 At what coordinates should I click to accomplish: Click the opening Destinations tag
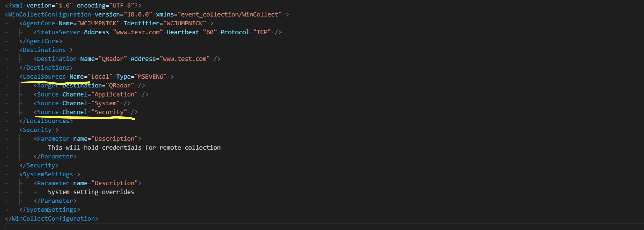44,50
